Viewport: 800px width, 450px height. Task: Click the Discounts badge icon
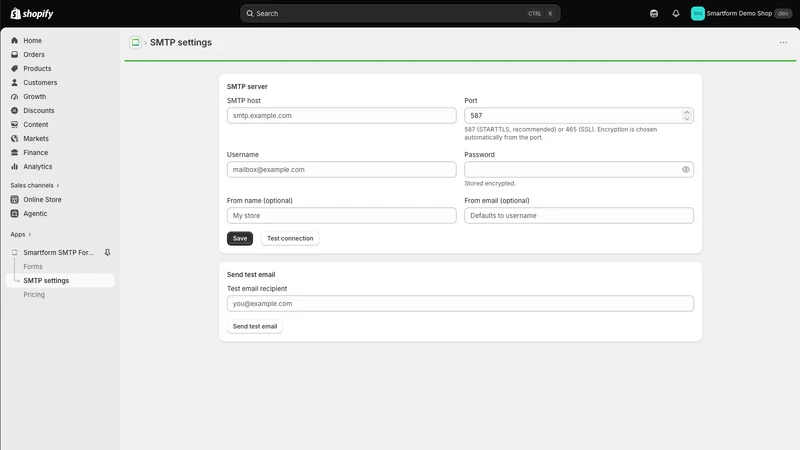point(14,111)
